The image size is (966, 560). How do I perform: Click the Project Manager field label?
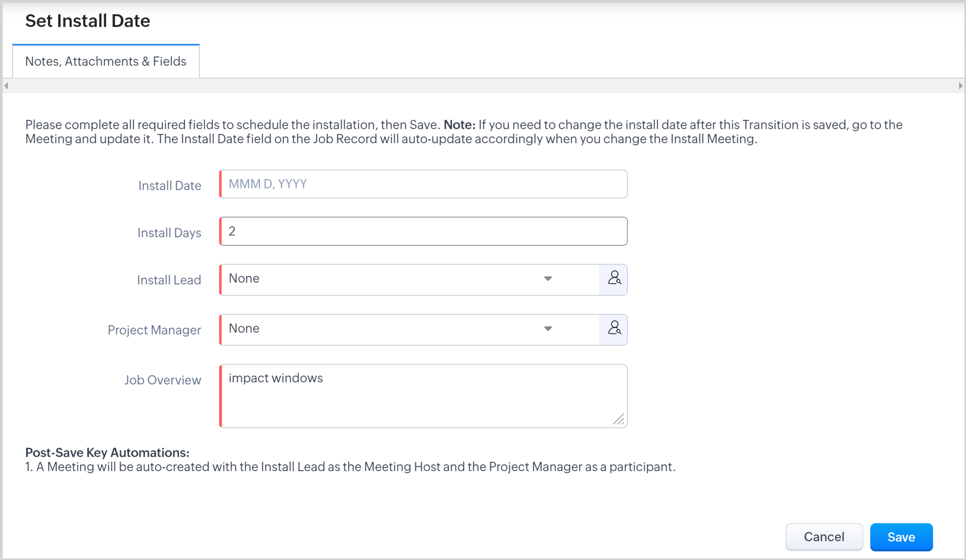tap(154, 330)
